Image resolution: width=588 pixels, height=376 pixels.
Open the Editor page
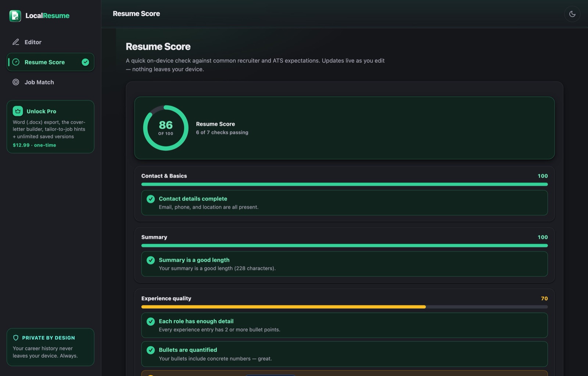50,42
